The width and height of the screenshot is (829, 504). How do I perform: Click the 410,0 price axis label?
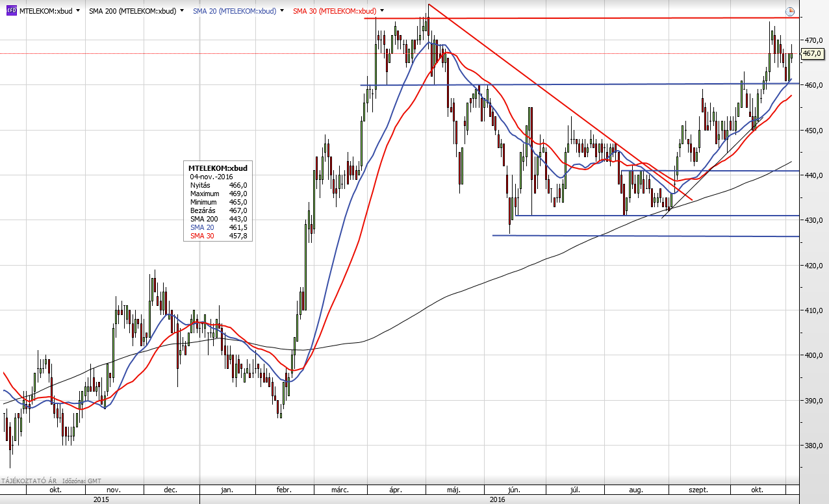pos(814,310)
